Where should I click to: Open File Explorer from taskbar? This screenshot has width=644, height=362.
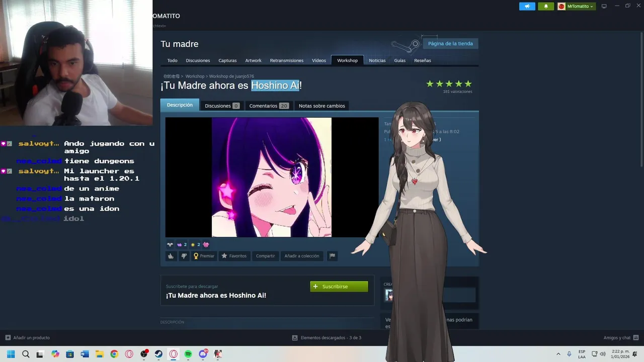[x=100, y=354]
